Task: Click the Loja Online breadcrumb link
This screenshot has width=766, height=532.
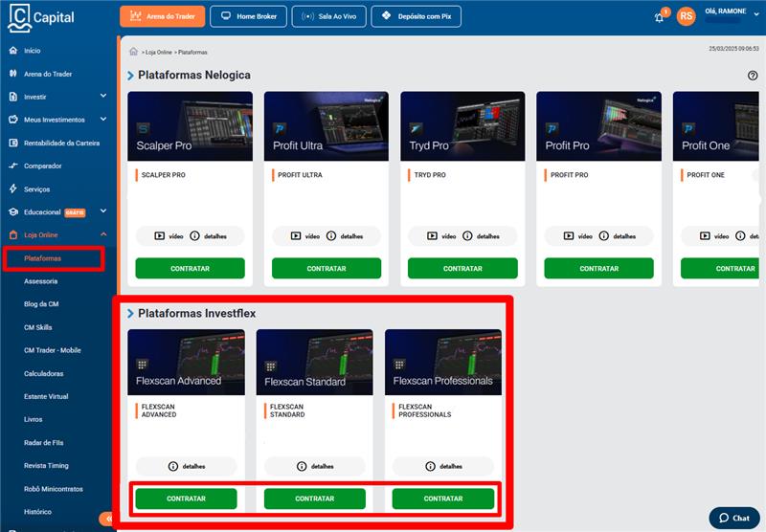Action: [x=158, y=53]
